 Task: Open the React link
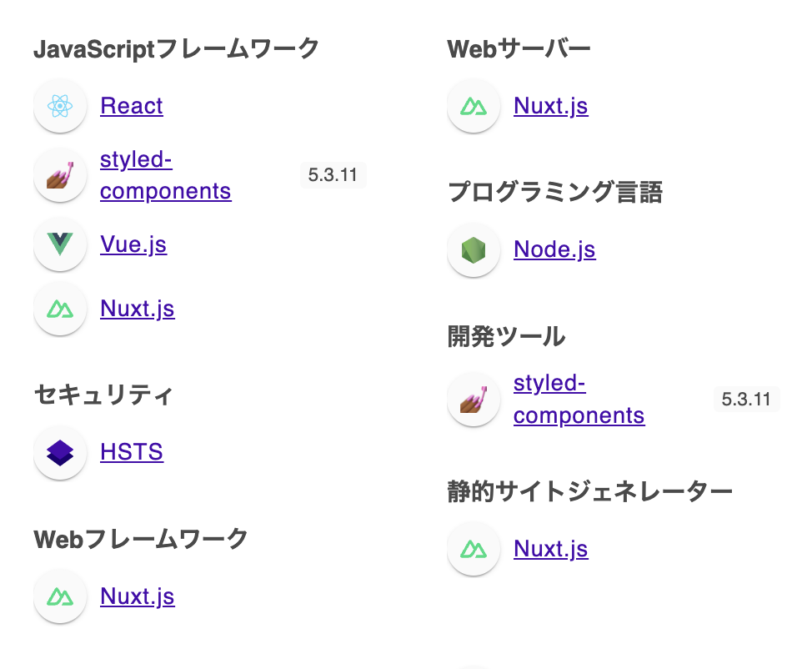[131, 106]
